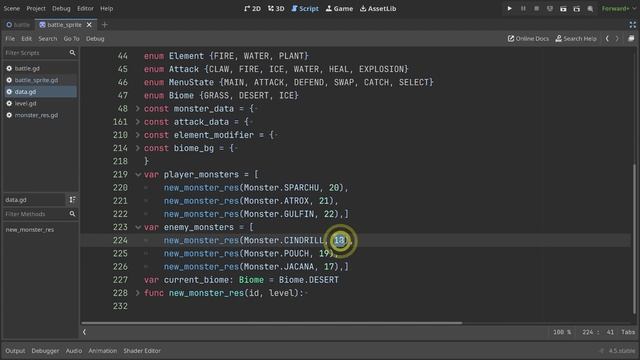Click the 4.5.stable version label

622,351
